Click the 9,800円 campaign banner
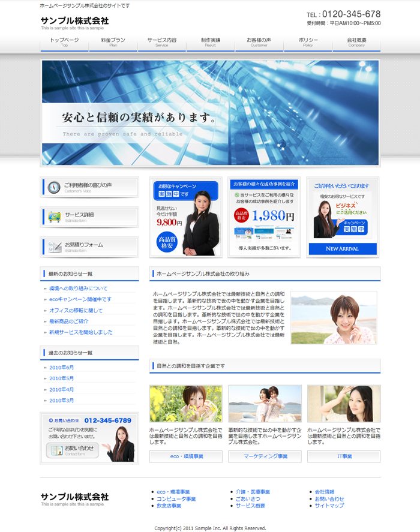Viewport: 420px width, 532px height. [186, 217]
